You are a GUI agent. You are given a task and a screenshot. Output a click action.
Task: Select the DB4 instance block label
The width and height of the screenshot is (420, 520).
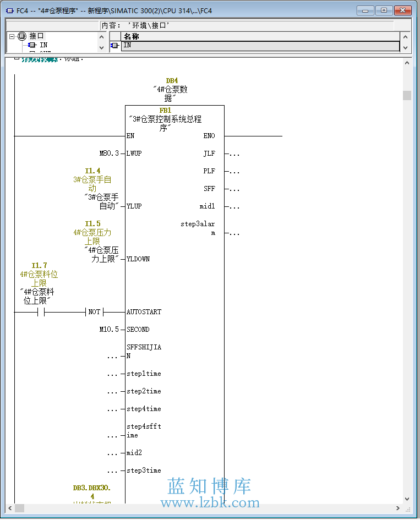point(172,80)
